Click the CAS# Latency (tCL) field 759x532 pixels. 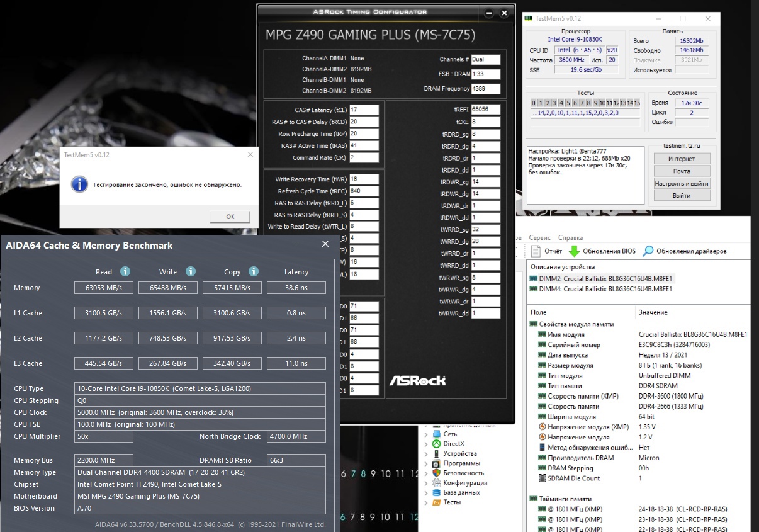click(364, 110)
